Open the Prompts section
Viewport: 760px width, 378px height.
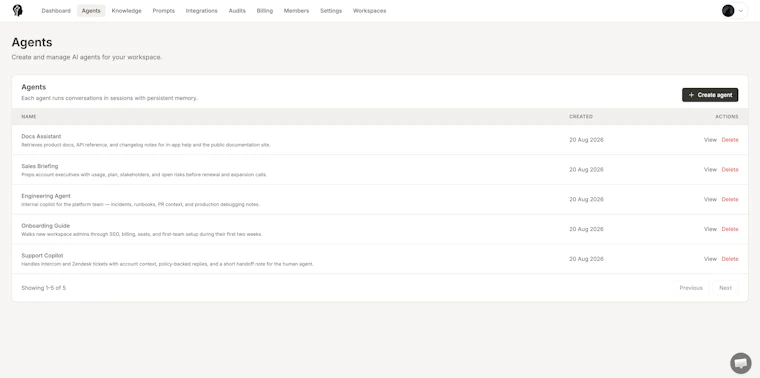[x=163, y=11]
